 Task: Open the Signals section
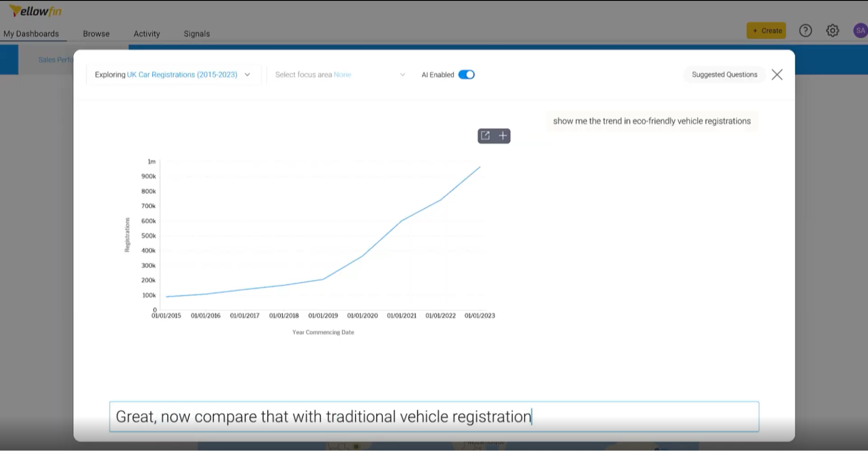tap(197, 33)
